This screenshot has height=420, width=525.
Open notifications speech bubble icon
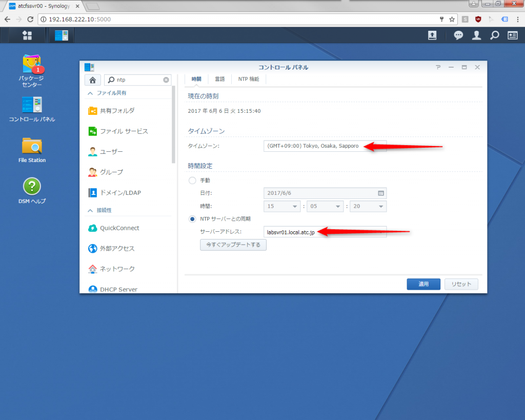click(x=458, y=35)
